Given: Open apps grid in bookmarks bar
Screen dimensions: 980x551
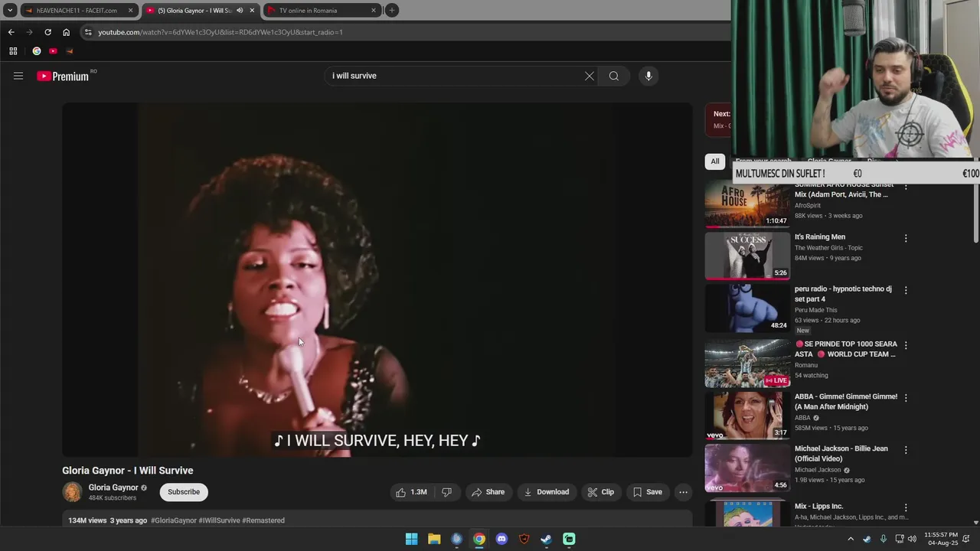Looking at the screenshot, I should 13,51.
